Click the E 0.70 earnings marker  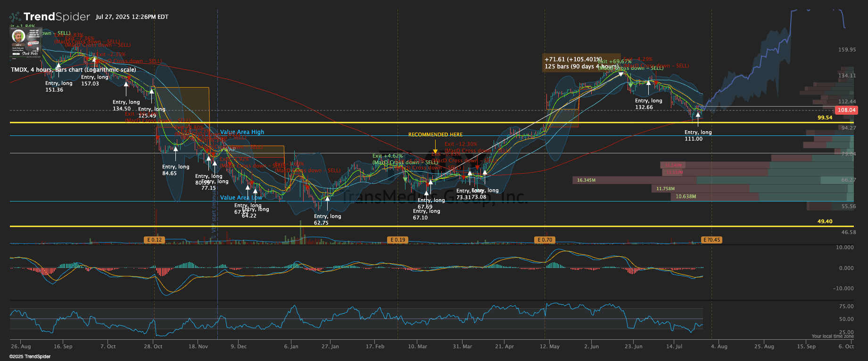(x=545, y=240)
